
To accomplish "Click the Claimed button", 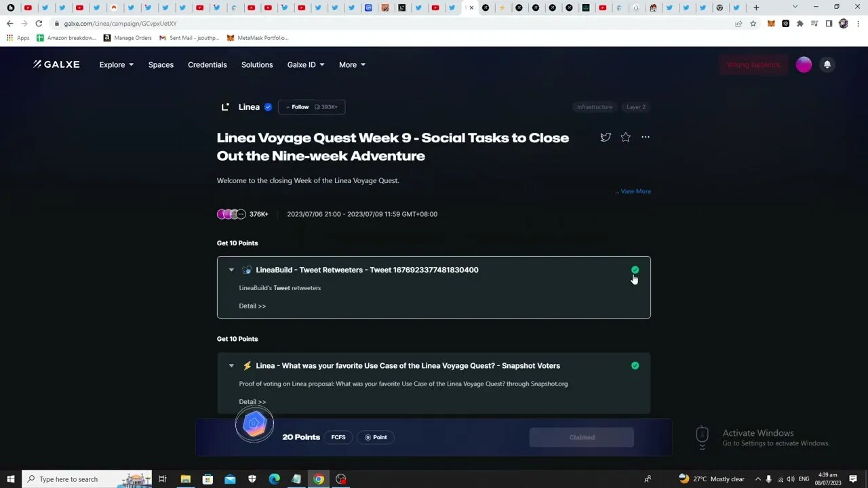I will (582, 437).
